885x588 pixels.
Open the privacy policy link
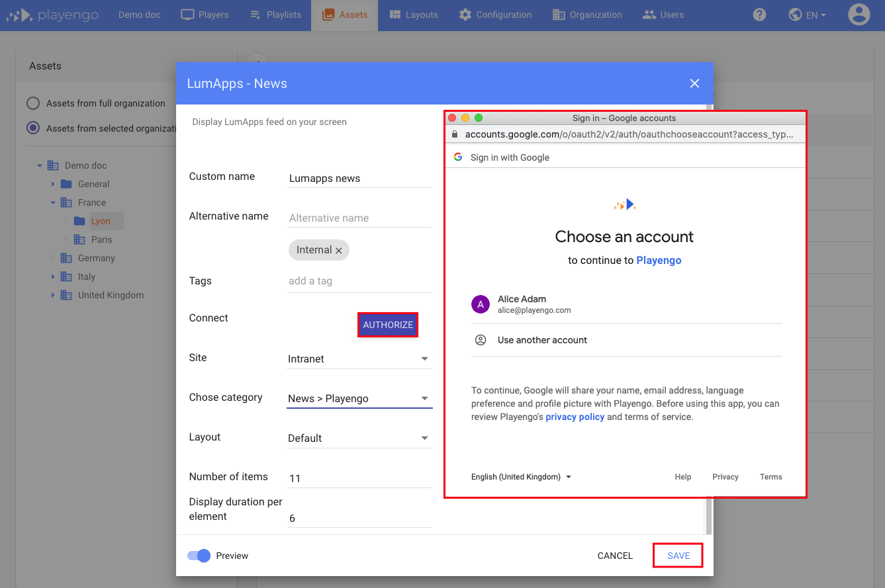point(575,417)
